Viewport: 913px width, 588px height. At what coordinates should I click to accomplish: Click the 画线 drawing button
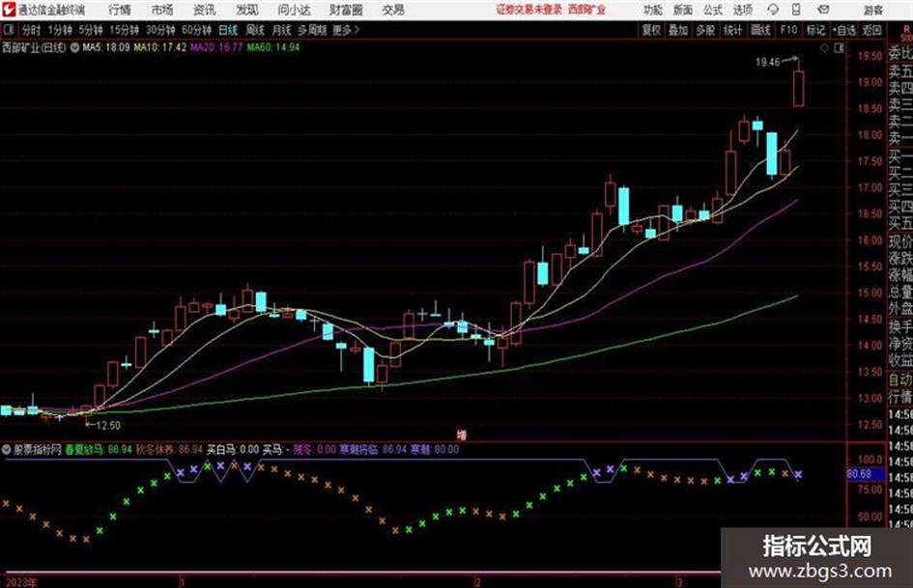click(x=760, y=30)
